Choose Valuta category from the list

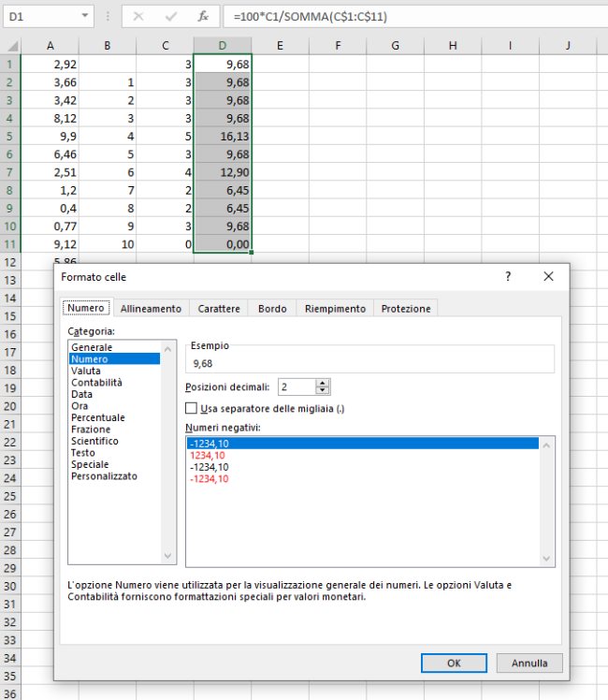click(x=85, y=371)
